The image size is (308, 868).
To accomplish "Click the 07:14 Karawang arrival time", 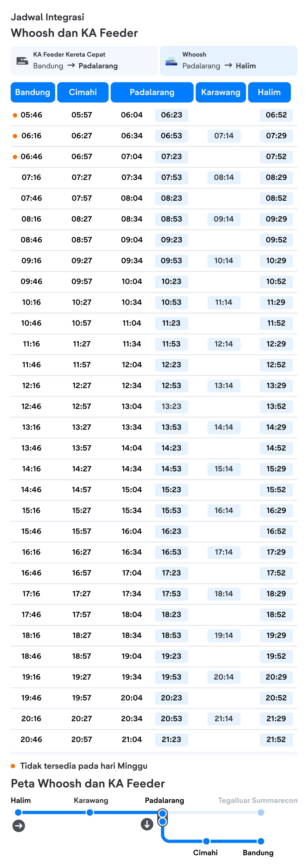I will (x=224, y=136).
